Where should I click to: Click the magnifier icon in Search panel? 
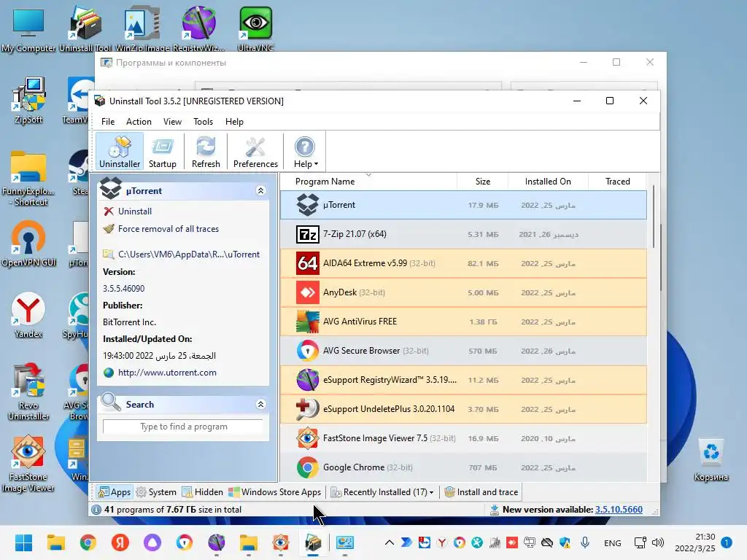(111, 402)
